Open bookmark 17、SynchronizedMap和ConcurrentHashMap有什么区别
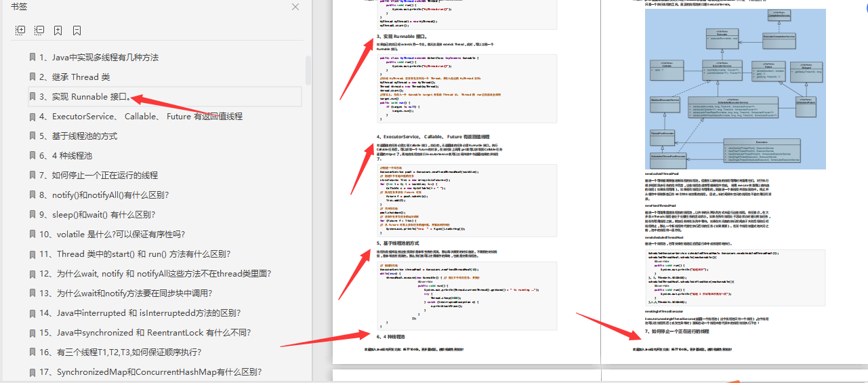The height and width of the screenshot is (383, 868). [150, 372]
